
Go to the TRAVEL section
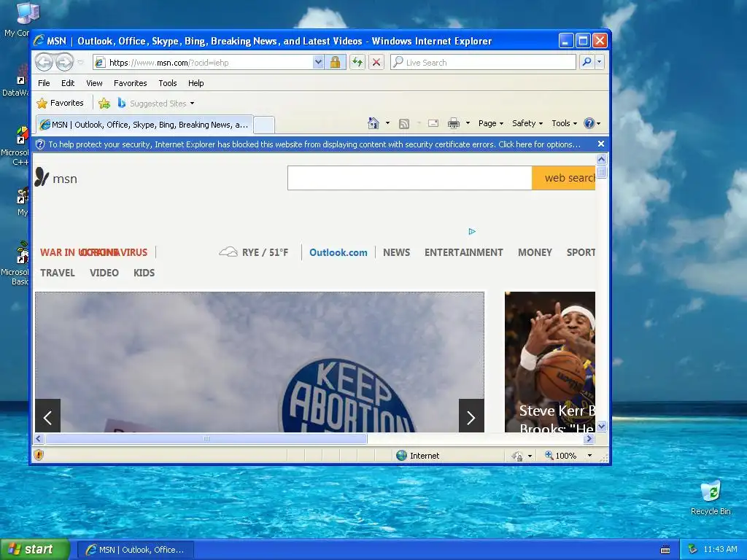click(x=57, y=273)
